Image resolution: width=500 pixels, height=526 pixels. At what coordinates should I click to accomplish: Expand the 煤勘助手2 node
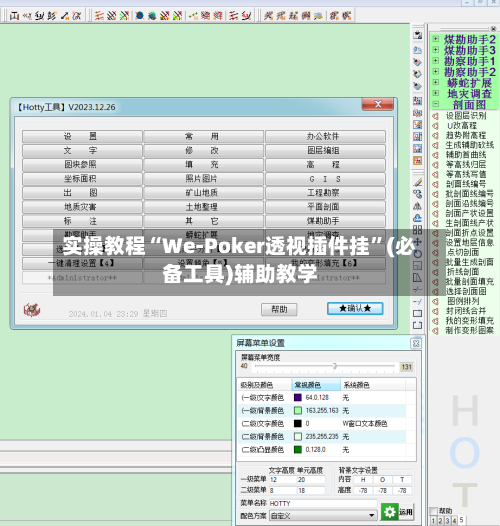[x=436, y=39]
